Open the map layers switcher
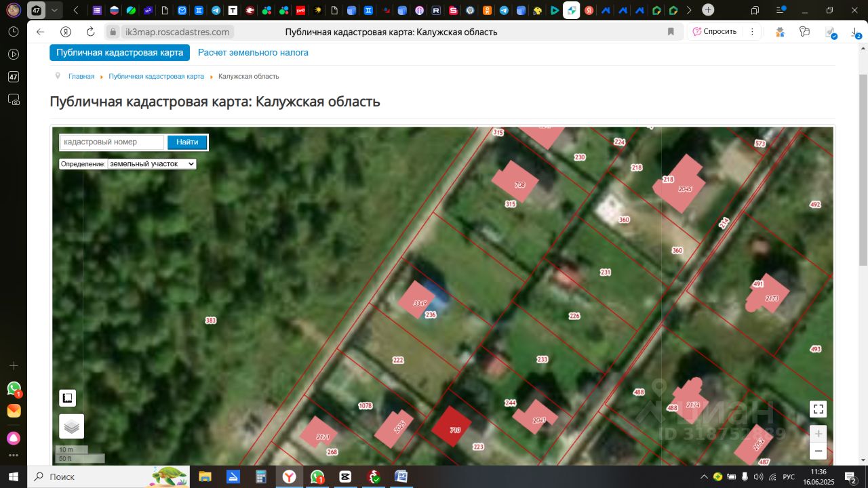 tap(71, 426)
